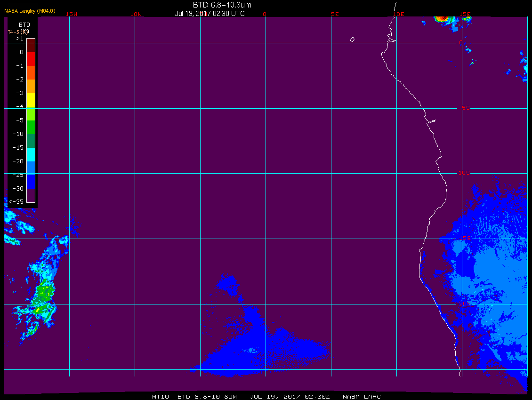This screenshot has height=400, width=532.
Task: Click the '0' longitude label at the top
Action: [x=265, y=14]
